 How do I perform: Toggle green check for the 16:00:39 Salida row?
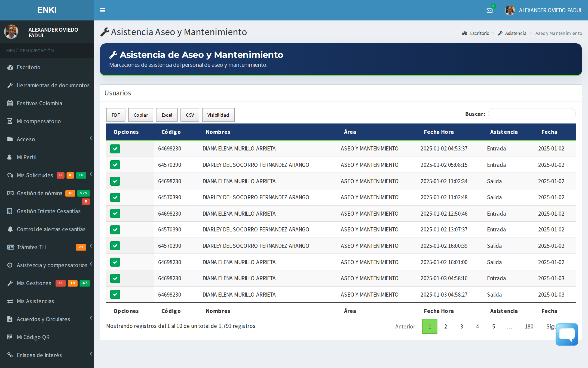tap(115, 246)
